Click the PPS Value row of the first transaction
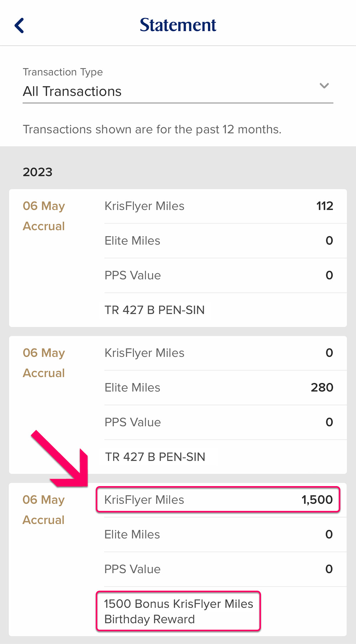 click(x=219, y=275)
